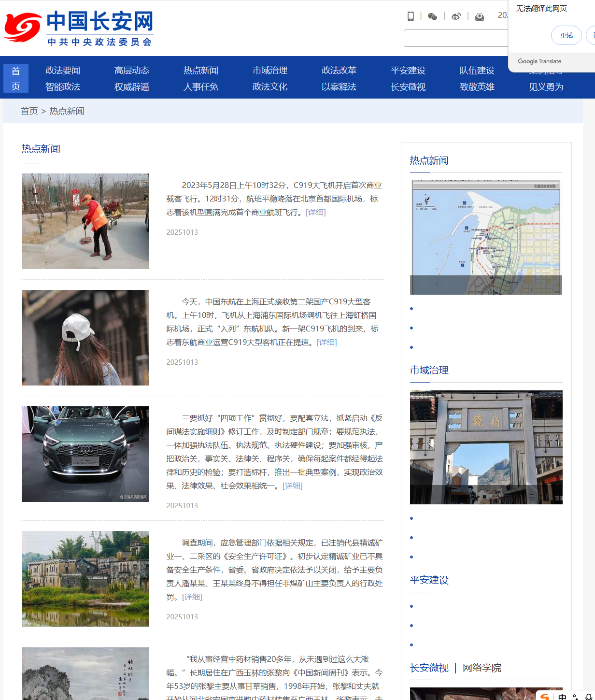Click the Weibo icon in header
This screenshot has height=700, width=595.
(456, 16)
